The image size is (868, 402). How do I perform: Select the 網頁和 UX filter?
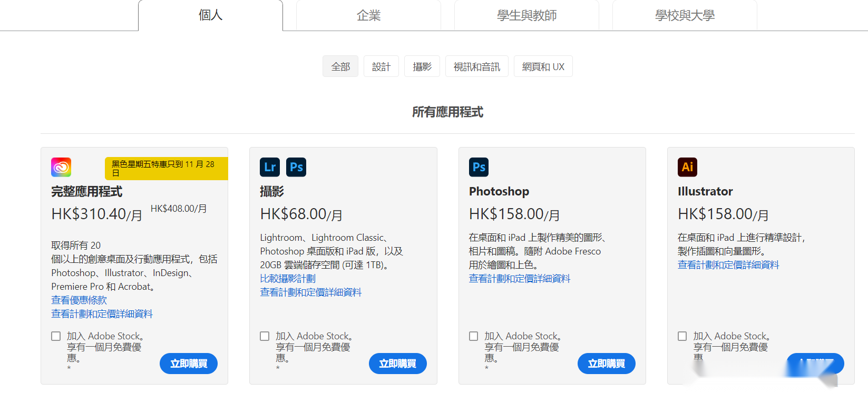coord(543,66)
